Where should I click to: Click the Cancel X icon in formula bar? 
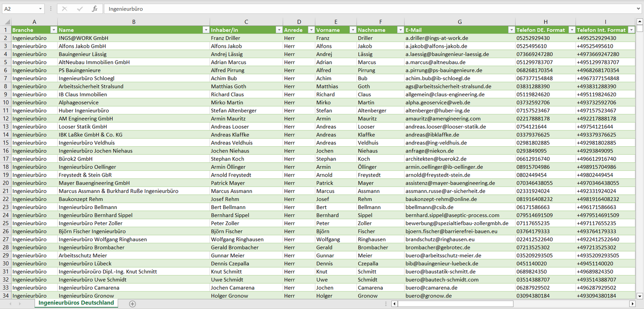65,9
